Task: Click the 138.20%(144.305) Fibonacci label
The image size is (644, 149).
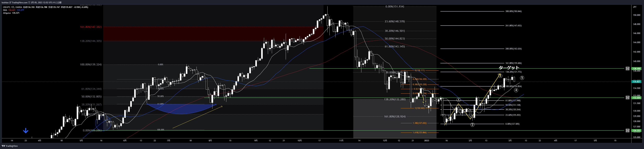Action: (91, 41)
